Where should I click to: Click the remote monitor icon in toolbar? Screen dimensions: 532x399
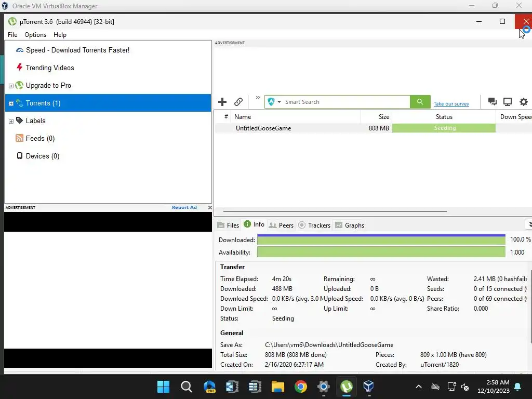click(x=508, y=102)
